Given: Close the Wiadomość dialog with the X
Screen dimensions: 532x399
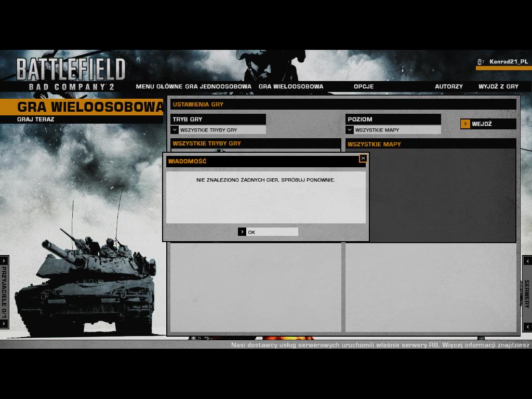Looking at the screenshot, I should [x=363, y=158].
